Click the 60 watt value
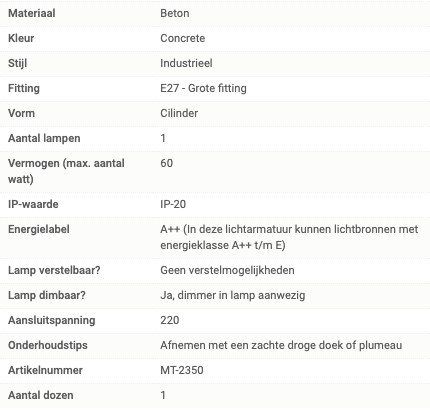 [167, 163]
